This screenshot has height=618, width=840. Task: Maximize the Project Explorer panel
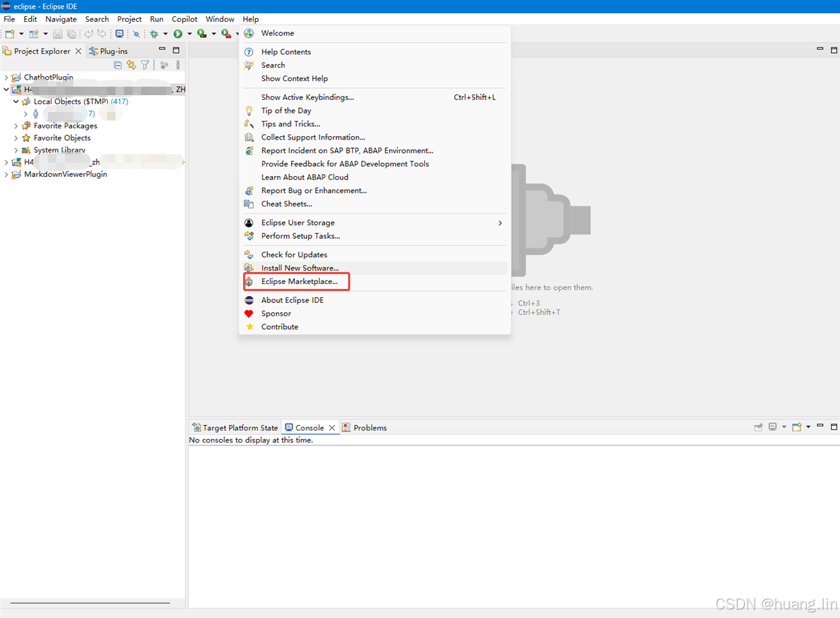point(175,50)
